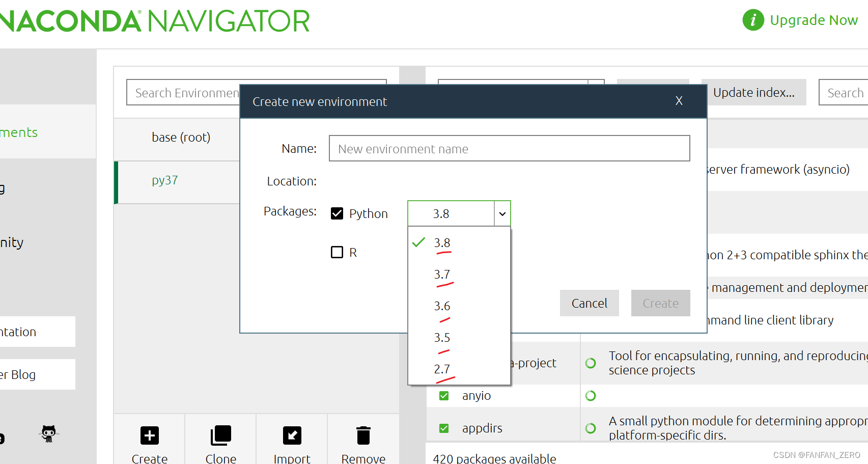The width and height of the screenshot is (868, 464).
Task: Open the Environments sidebar tab
Action: 48,132
